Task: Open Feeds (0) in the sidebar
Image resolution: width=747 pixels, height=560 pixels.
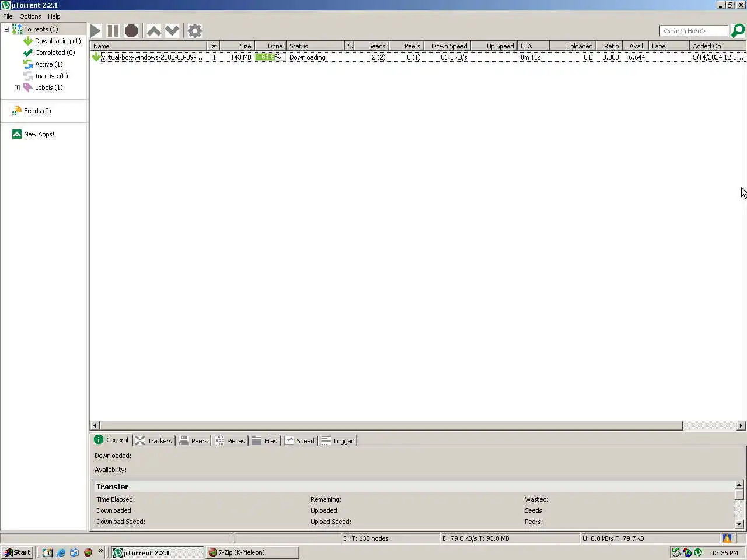Action: point(37,111)
